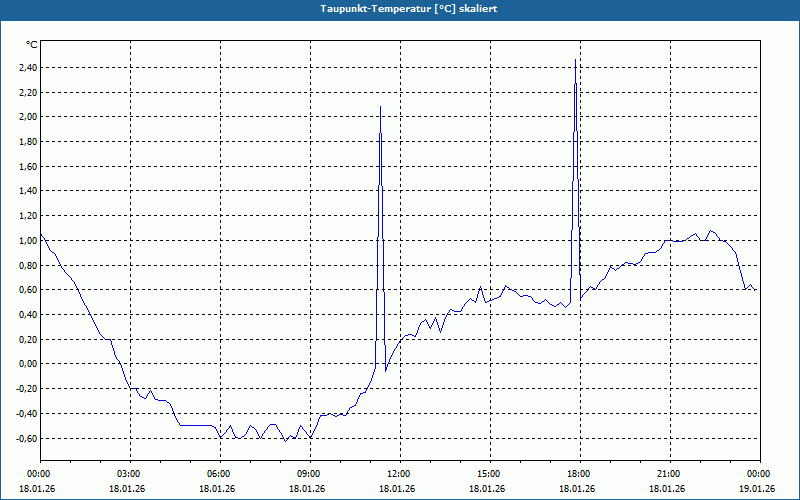Click the curve spike peak before 12:00

(381, 107)
